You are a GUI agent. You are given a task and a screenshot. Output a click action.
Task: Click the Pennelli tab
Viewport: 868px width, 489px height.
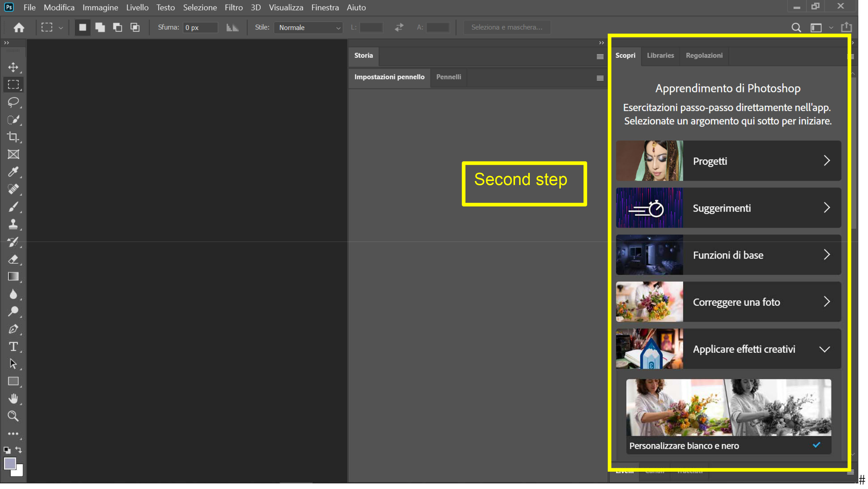pos(448,76)
